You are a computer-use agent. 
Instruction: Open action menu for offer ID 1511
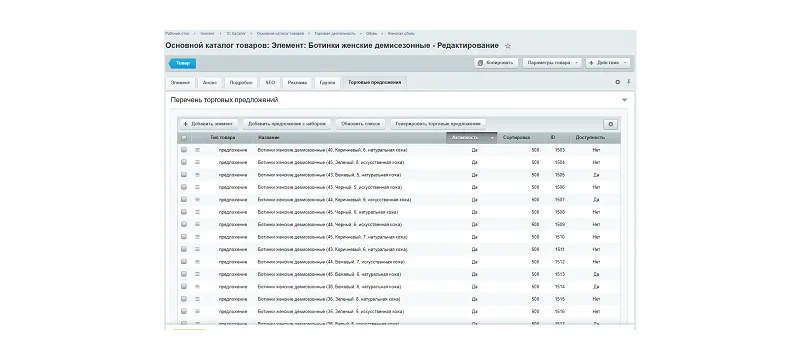click(197, 249)
